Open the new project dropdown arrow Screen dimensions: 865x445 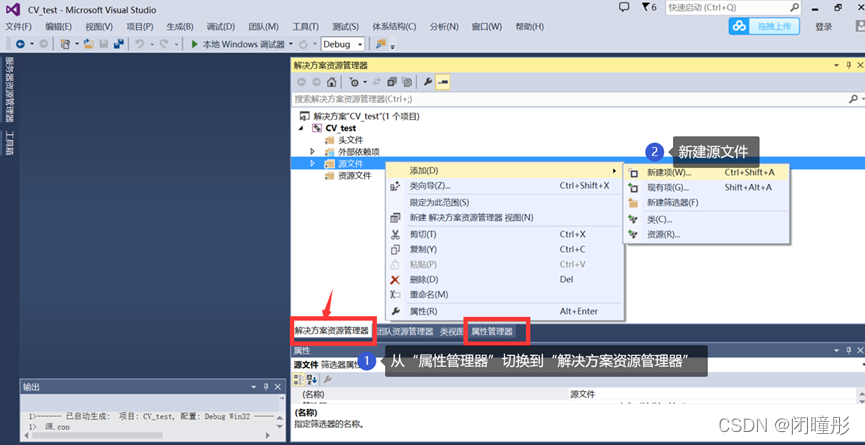click(x=76, y=44)
